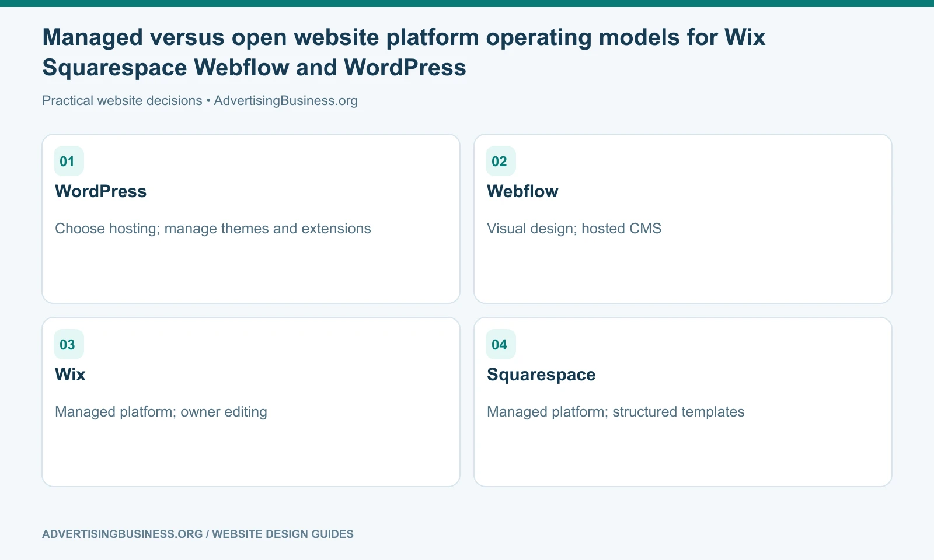This screenshot has height=560, width=934.
Task: Click the 02 number badge
Action: 501,161
